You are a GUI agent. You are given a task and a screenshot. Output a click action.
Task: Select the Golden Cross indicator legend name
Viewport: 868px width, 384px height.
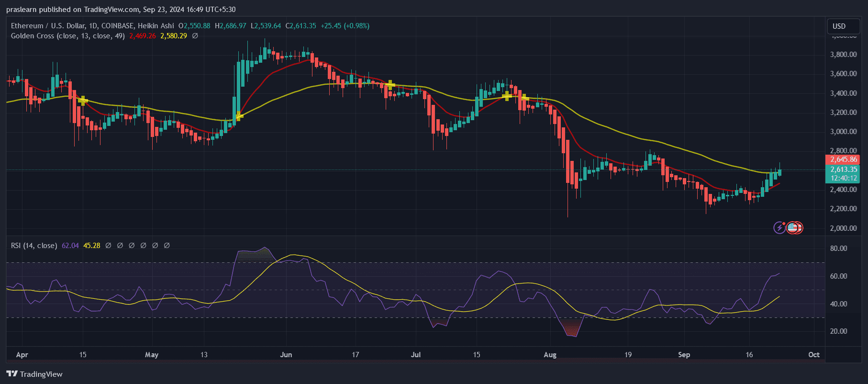click(x=68, y=36)
